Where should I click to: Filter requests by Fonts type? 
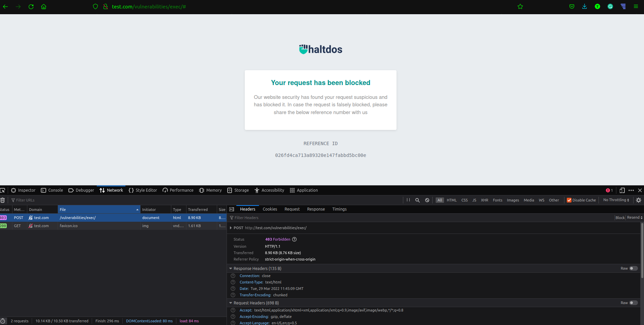(497, 200)
